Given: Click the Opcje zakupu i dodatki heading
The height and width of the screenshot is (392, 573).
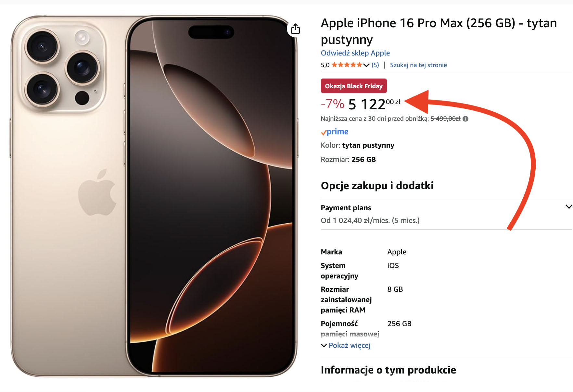Looking at the screenshot, I should tap(377, 186).
